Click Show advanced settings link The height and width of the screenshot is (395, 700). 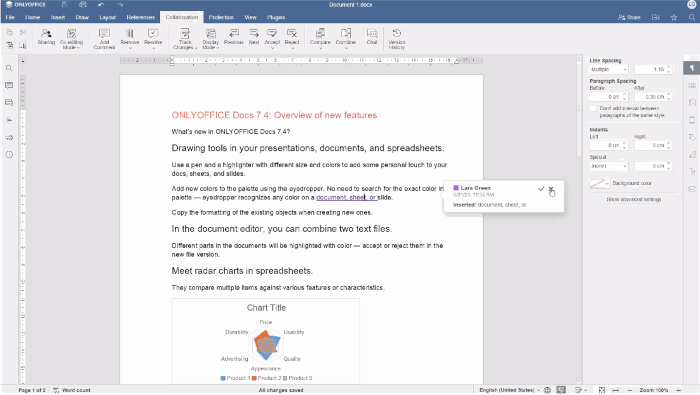pos(633,200)
